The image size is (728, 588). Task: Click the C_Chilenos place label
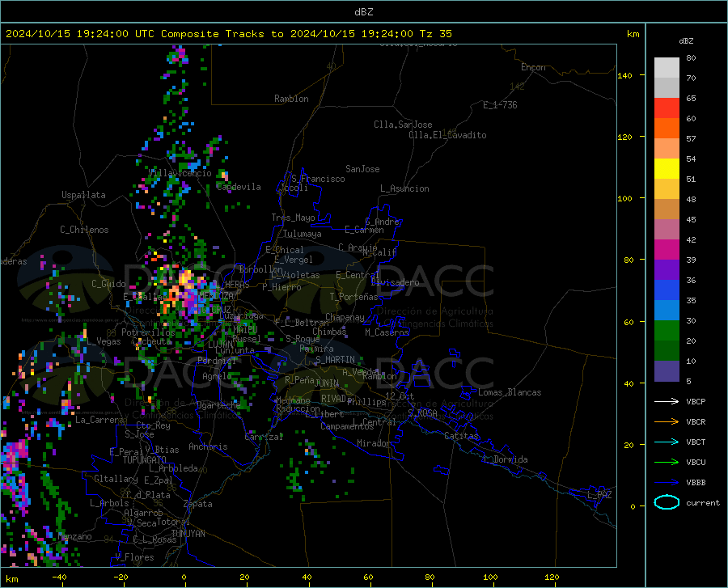[x=84, y=230]
